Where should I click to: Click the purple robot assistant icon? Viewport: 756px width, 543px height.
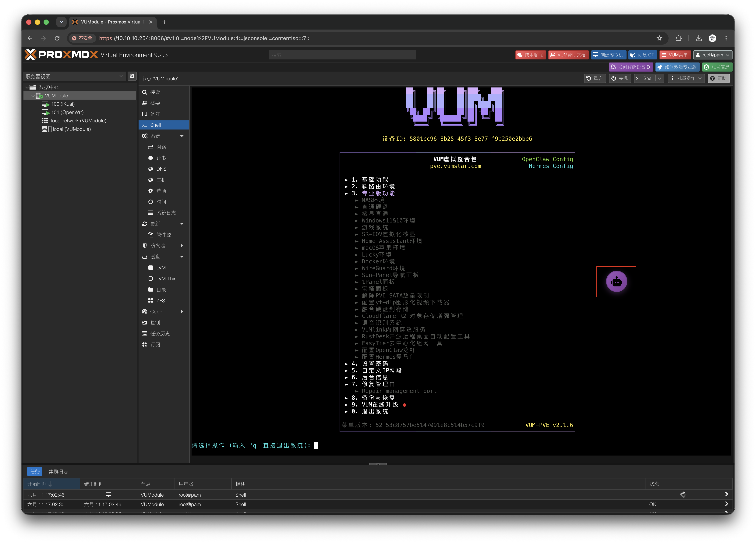click(x=616, y=282)
